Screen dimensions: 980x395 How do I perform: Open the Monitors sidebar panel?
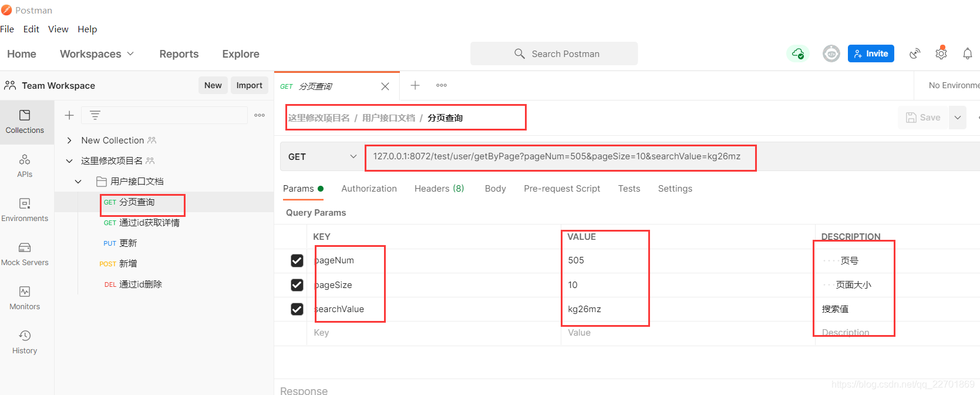[25, 298]
